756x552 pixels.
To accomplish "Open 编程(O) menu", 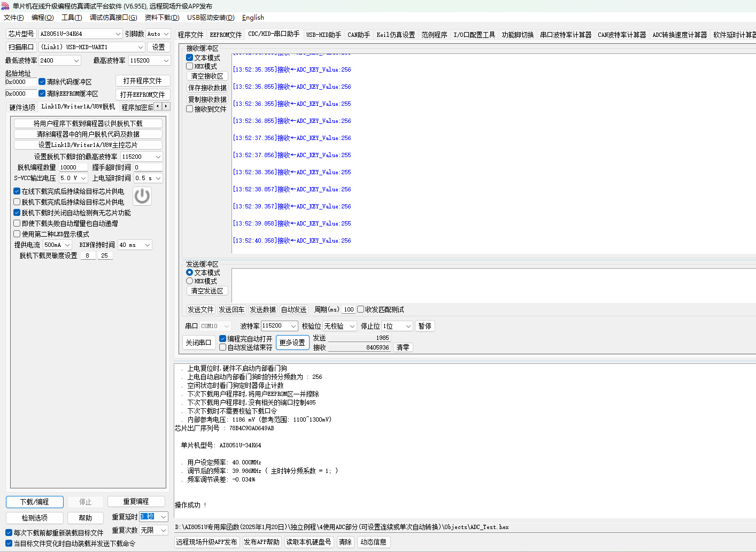I will tap(43, 18).
